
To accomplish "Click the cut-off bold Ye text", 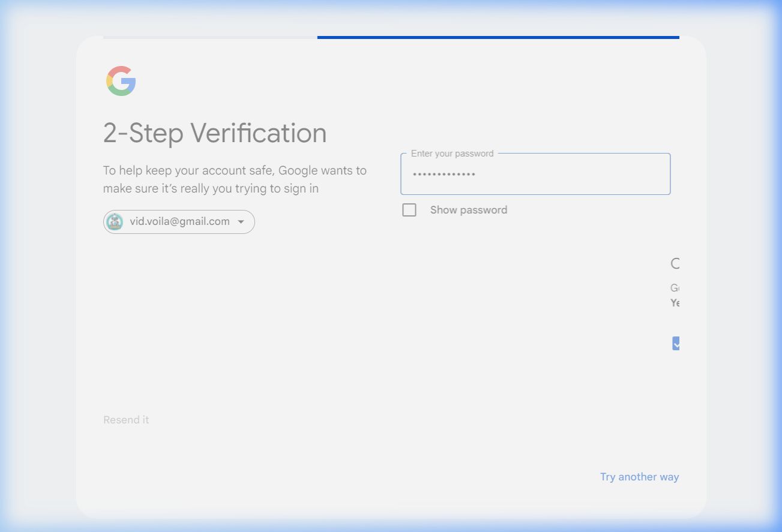I will coord(675,303).
